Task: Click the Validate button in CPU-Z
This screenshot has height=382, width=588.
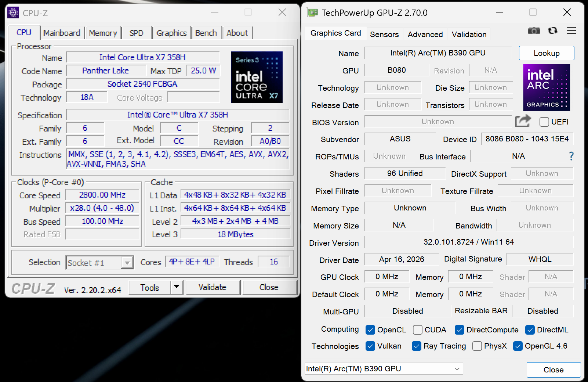Action: [x=213, y=287]
